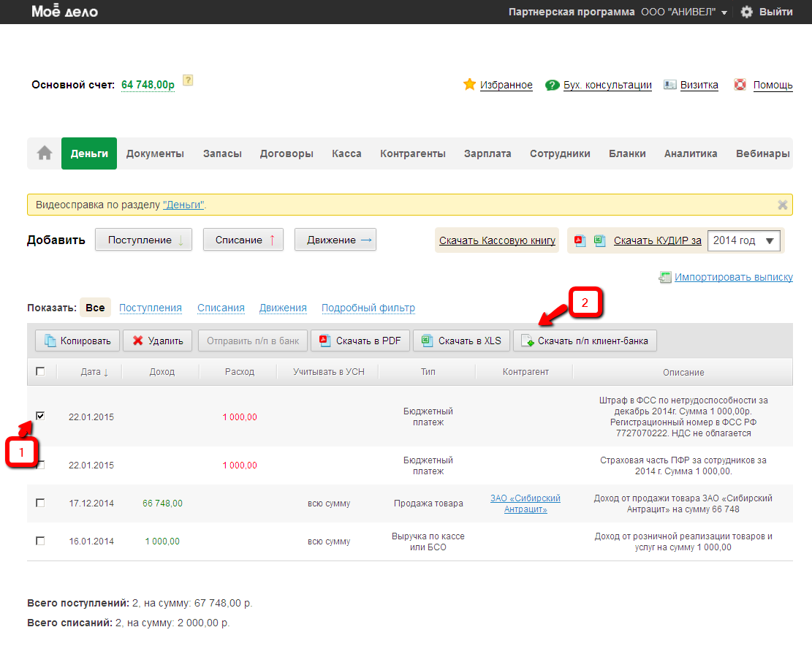Image resolution: width=812 pixels, height=646 pixels.
Task: Click the Избранное star icon
Action: pos(469,84)
